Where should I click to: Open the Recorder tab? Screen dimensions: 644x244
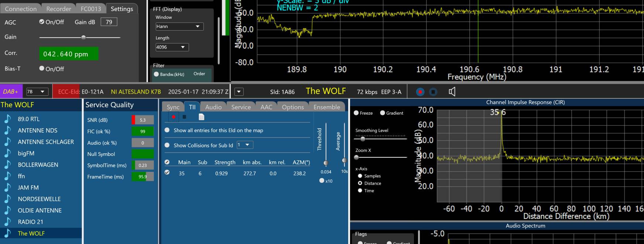58,9
